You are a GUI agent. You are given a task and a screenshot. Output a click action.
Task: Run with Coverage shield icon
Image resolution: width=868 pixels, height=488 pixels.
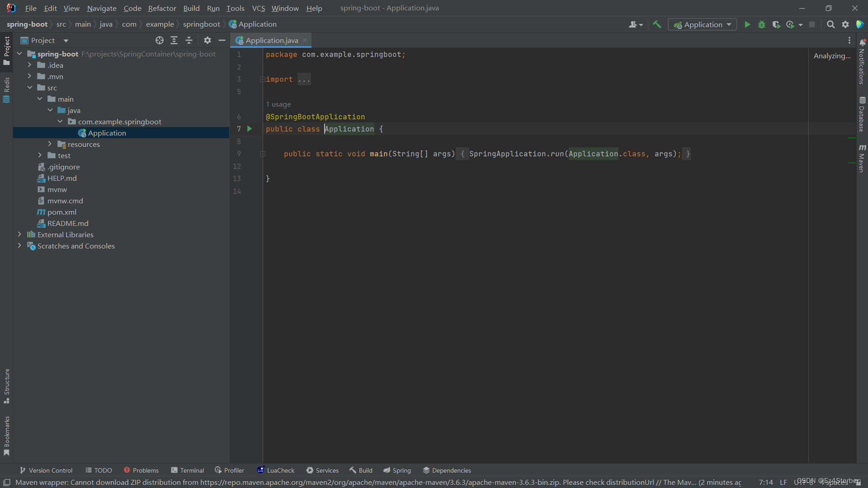[x=776, y=24]
